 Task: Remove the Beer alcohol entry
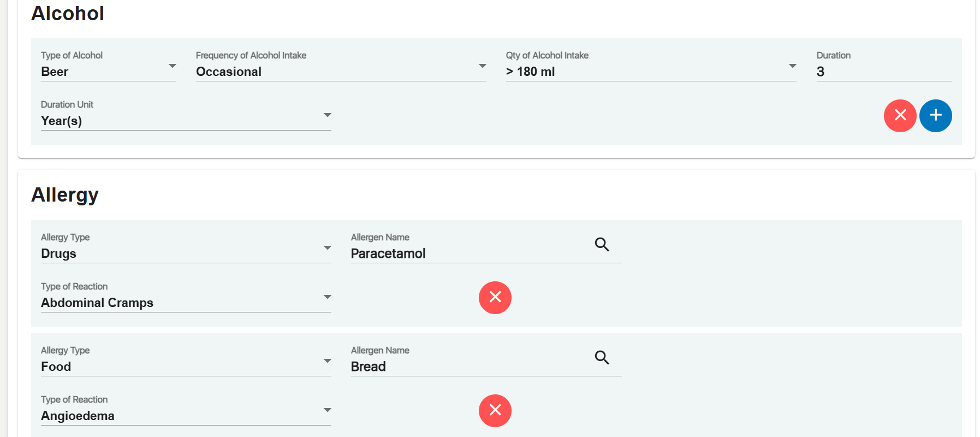click(x=900, y=116)
